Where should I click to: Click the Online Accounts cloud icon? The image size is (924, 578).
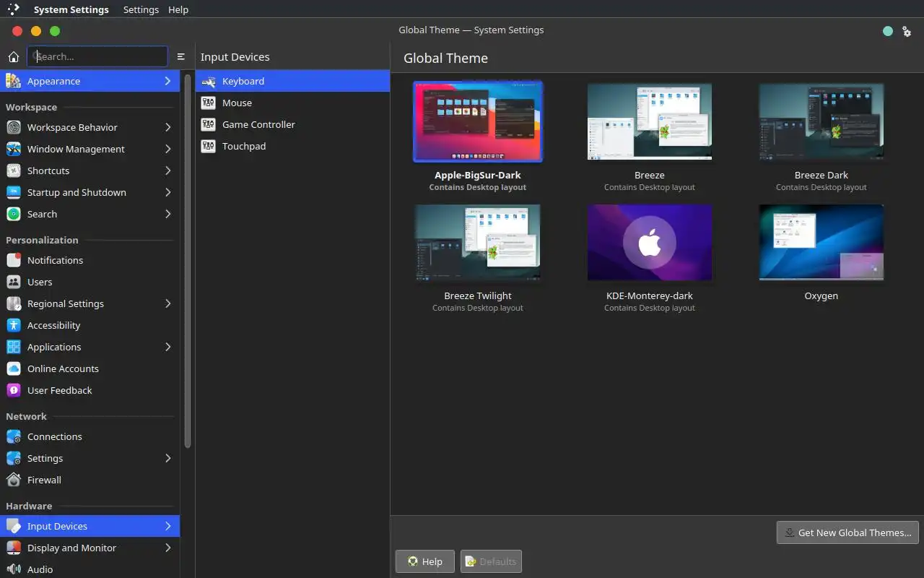click(13, 368)
